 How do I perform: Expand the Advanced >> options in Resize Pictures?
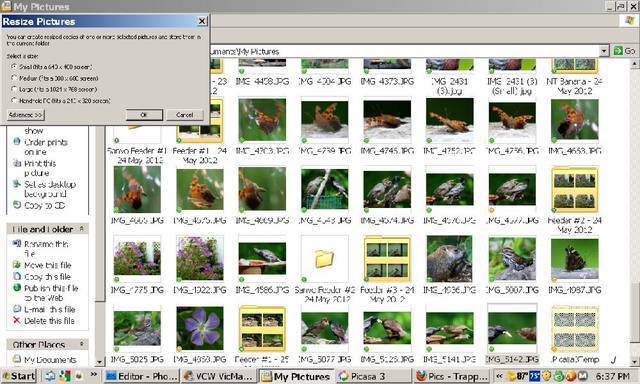click(26, 115)
